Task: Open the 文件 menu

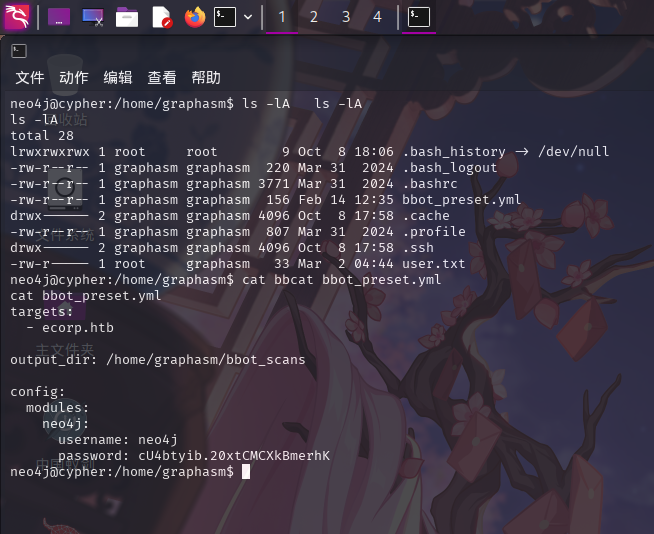Action: (30, 78)
